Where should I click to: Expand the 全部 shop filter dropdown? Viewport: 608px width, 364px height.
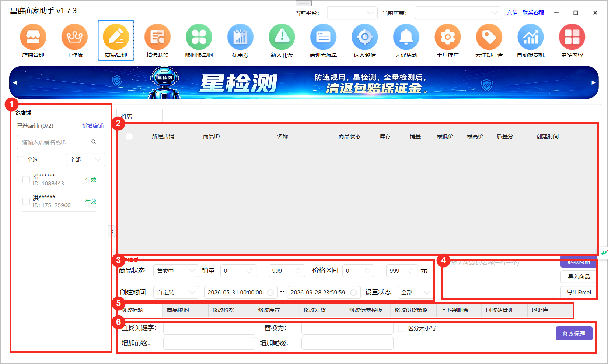tap(85, 159)
